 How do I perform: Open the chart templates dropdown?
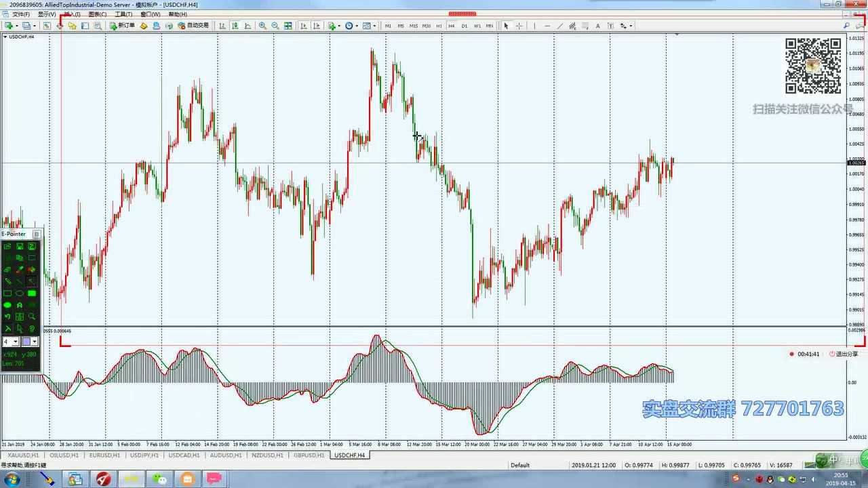(368, 26)
